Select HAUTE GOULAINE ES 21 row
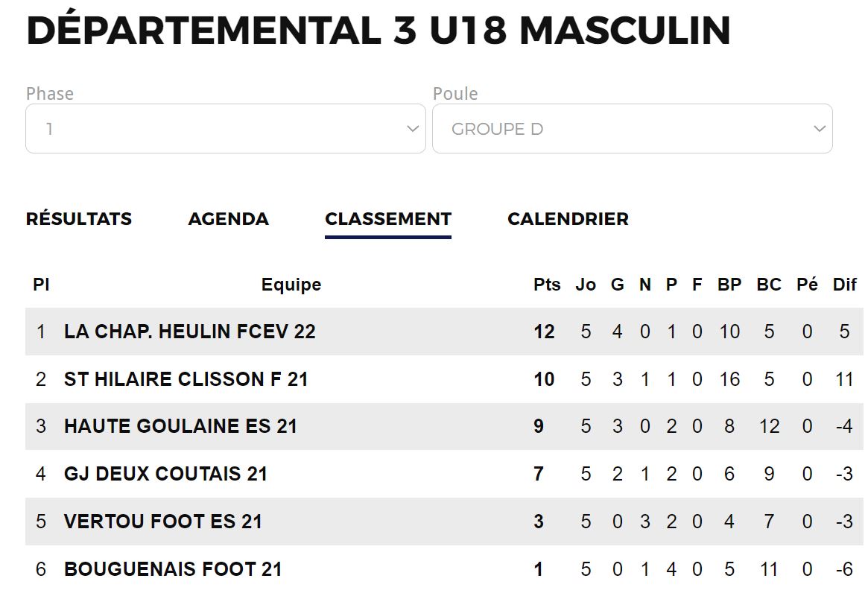The height and width of the screenshot is (599, 868). [444, 426]
